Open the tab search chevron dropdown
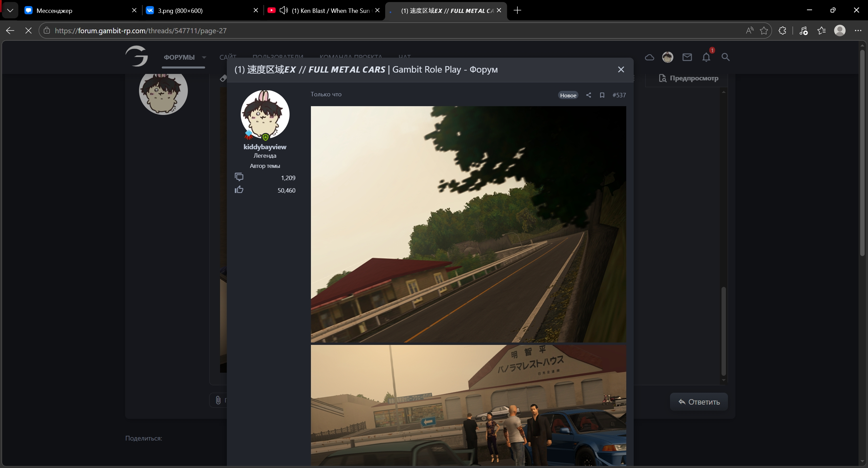Image resolution: width=868 pixels, height=468 pixels. tap(10, 11)
